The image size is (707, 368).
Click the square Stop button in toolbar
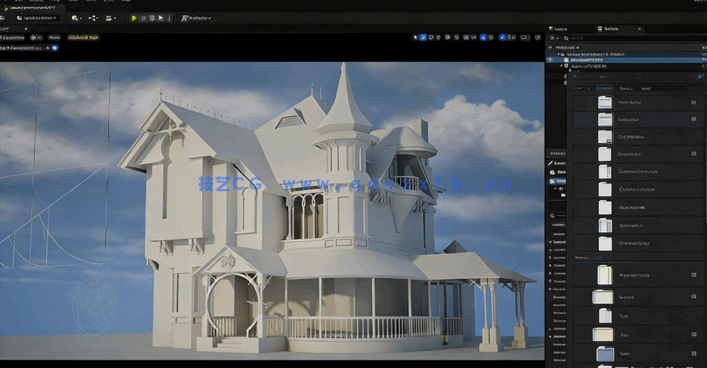pyautogui.click(x=152, y=18)
